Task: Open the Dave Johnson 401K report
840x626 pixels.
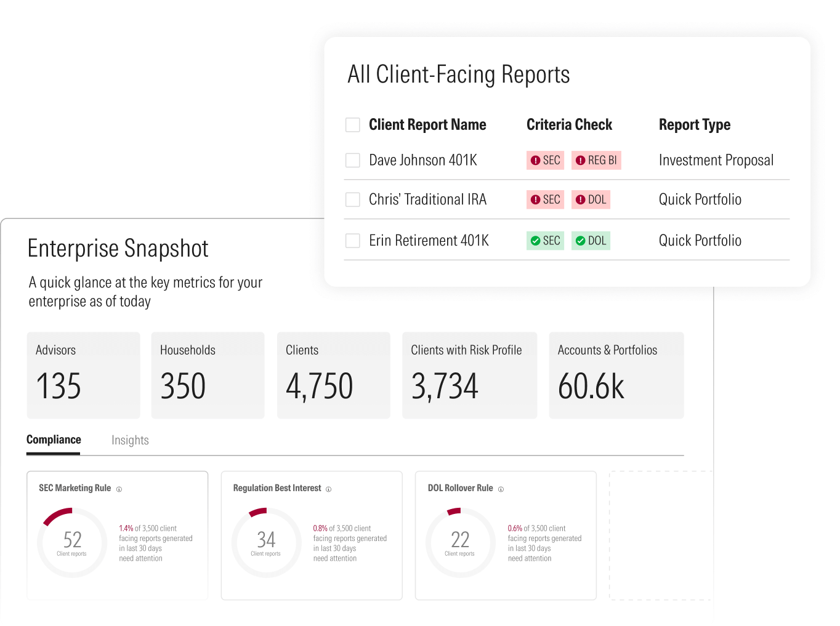Action: click(x=423, y=161)
